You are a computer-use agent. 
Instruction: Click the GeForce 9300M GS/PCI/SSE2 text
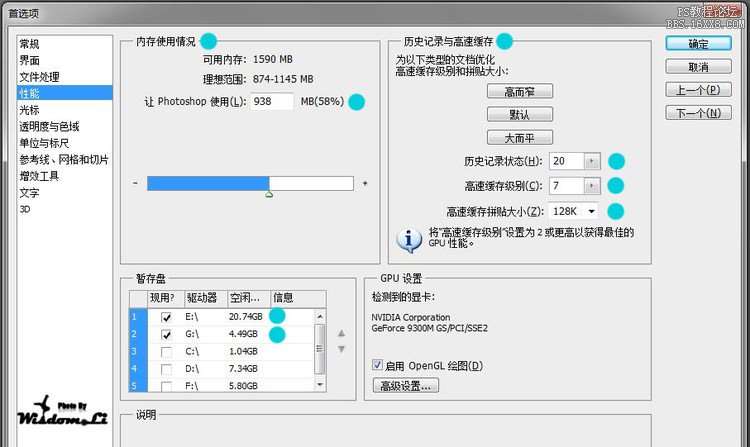[x=430, y=328]
